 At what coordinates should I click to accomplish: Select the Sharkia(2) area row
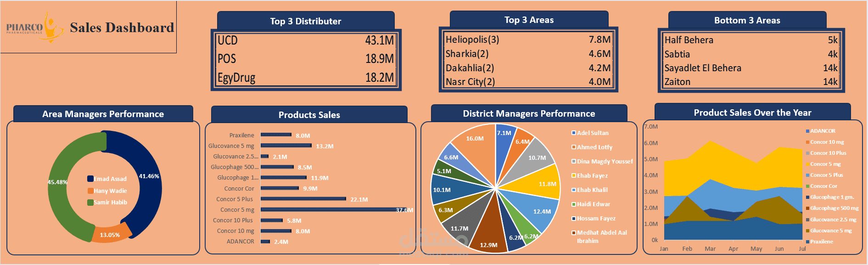click(x=528, y=54)
